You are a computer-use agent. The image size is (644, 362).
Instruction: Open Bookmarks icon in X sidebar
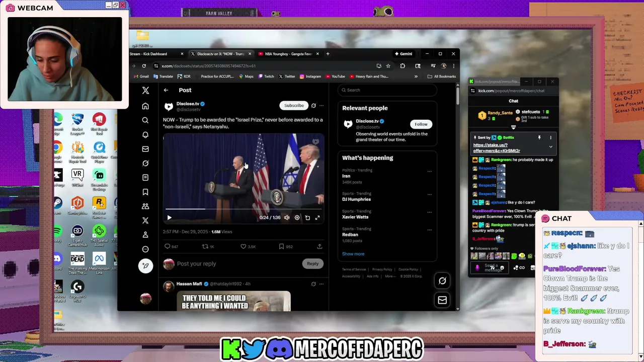tap(145, 192)
